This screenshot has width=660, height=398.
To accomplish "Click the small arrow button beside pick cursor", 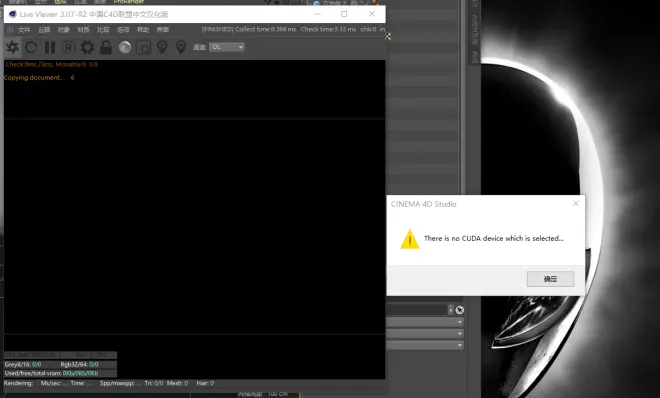I will 450,310.
